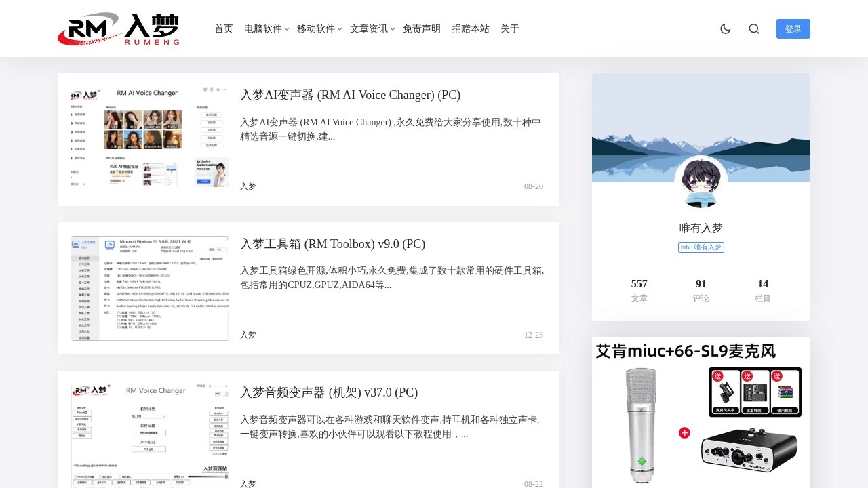Click the 557 文章 stat counter

pos(639,289)
